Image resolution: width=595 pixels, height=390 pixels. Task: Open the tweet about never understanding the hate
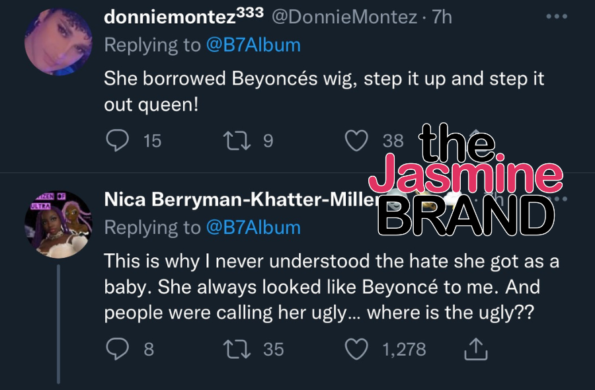tap(332, 287)
